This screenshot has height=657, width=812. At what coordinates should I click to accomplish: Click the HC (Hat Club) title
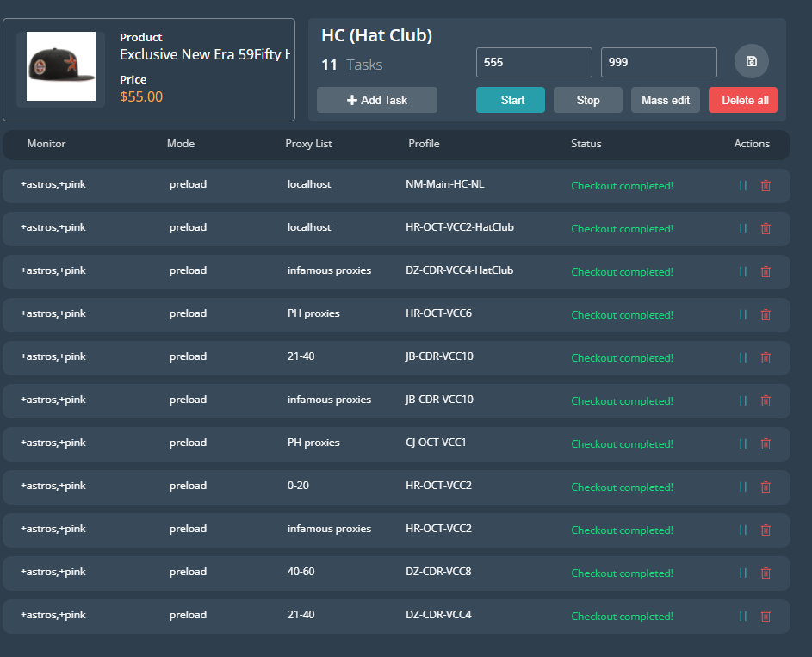coord(376,35)
